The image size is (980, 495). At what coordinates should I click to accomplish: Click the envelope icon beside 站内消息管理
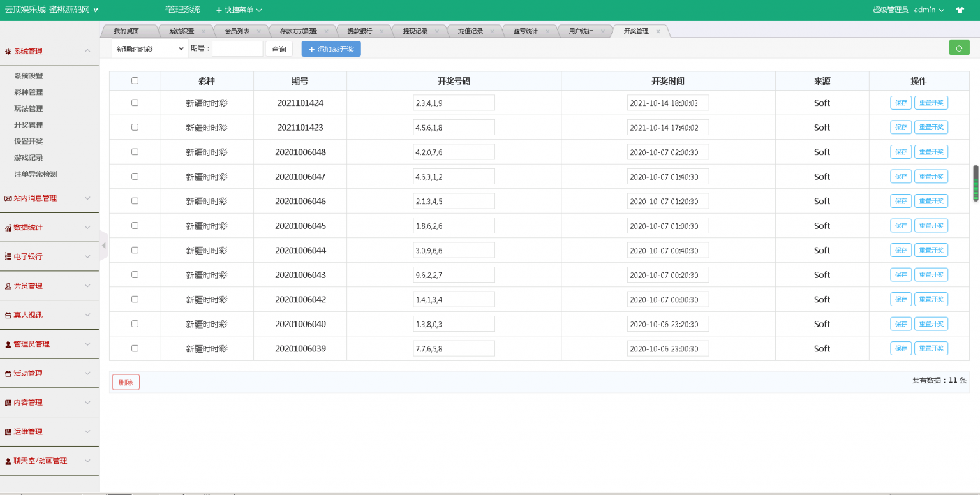8,198
